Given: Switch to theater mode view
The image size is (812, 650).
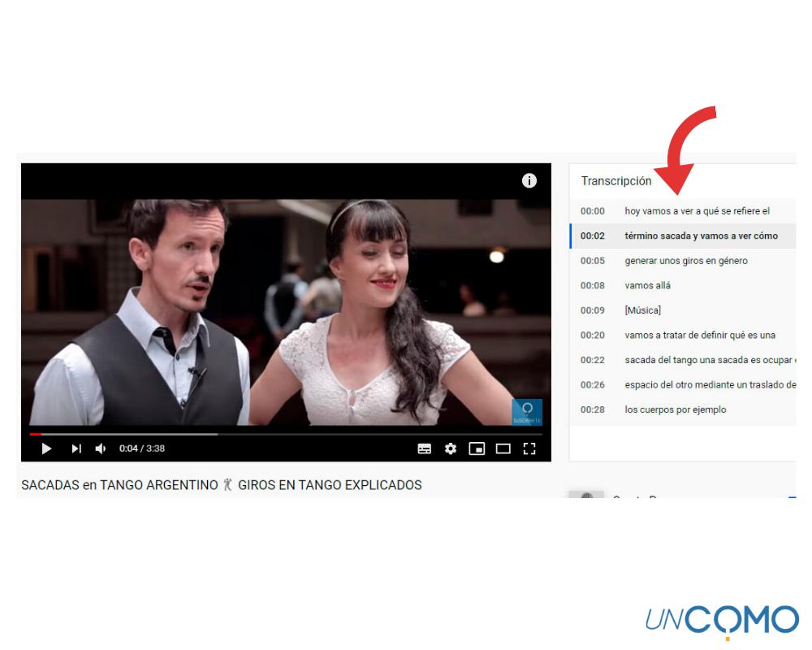Looking at the screenshot, I should coord(503,448).
